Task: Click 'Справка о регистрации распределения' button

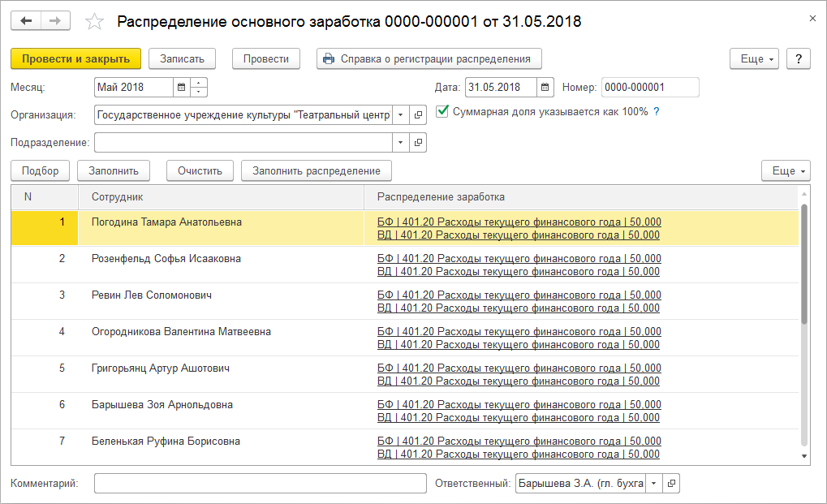Action: point(429,59)
